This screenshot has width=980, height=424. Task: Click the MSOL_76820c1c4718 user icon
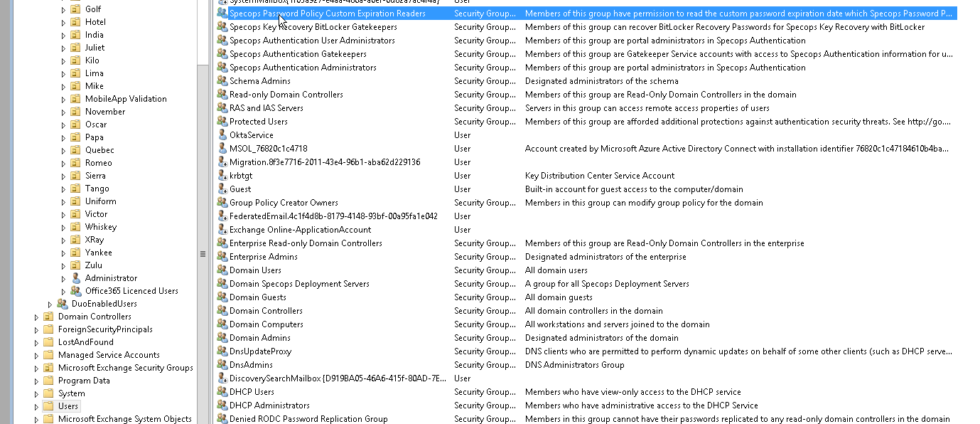click(222, 149)
